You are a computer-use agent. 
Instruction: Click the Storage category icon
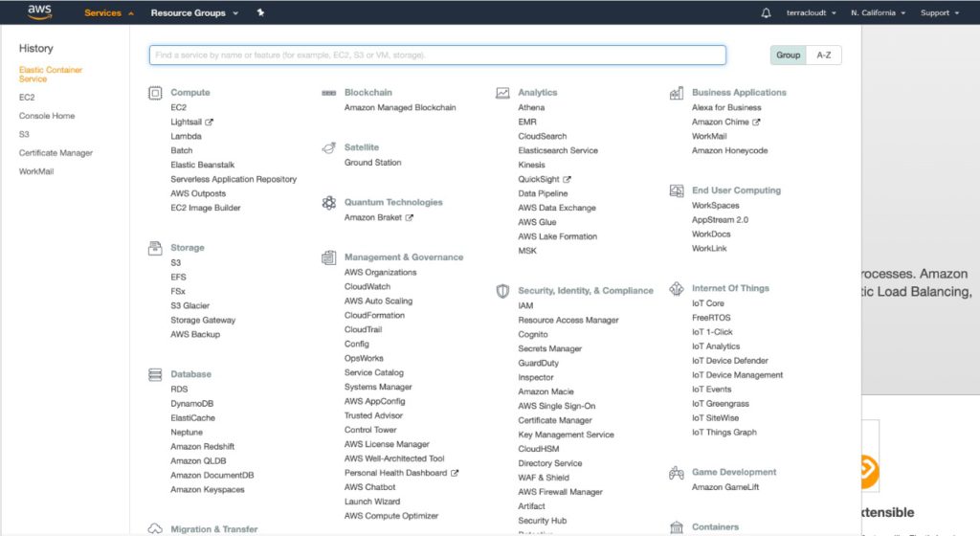[x=155, y=248]
